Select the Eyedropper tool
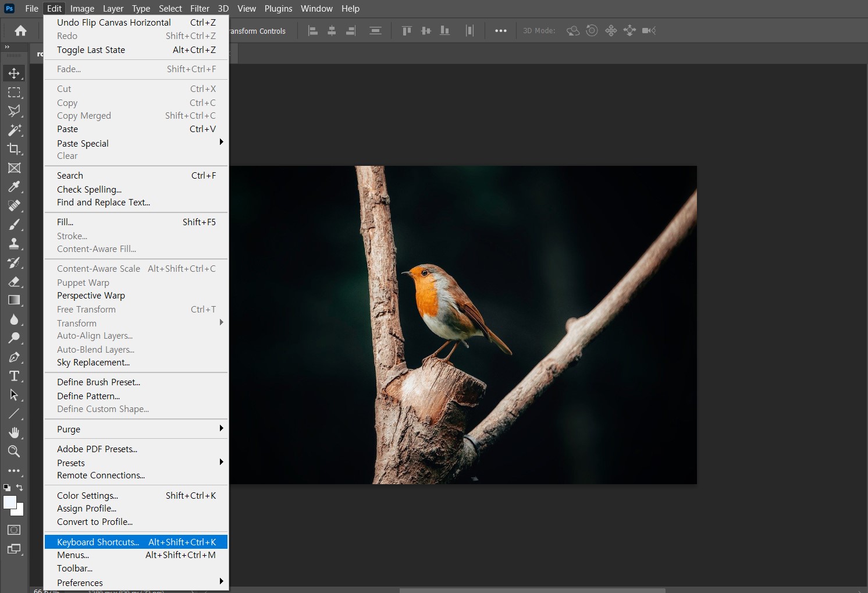 (x=14, y=187)
